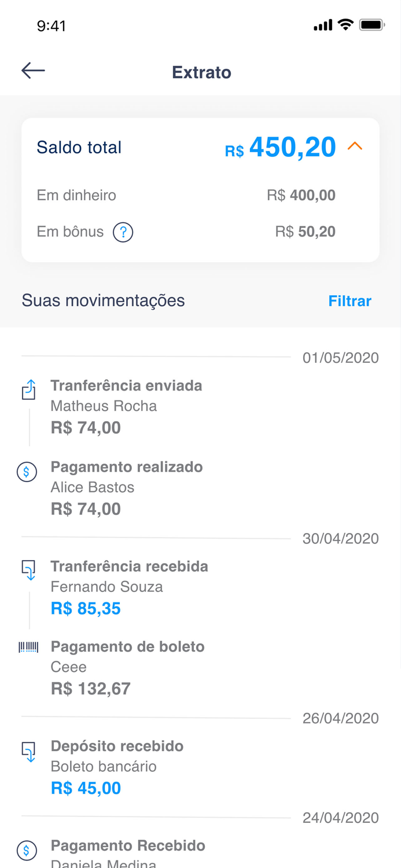
Task: Tap the blue R$ 85,35 received amount
Action: tap(86, 608)
